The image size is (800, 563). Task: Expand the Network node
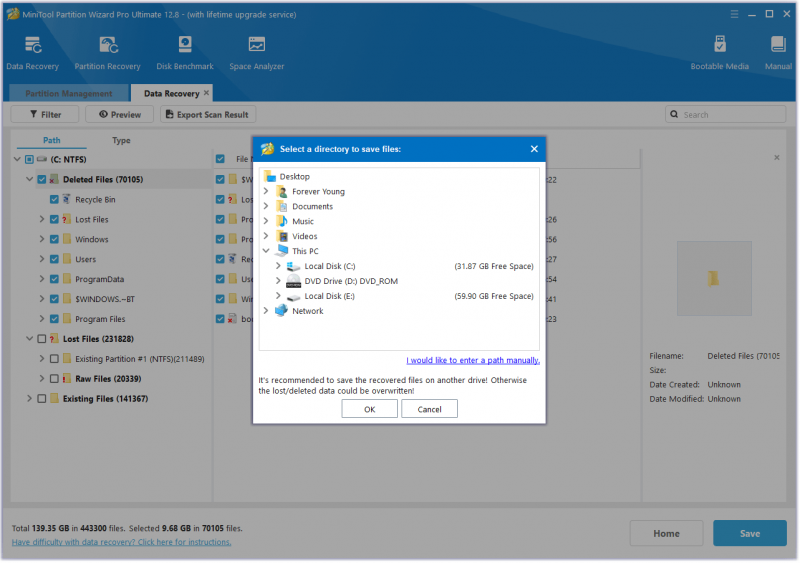click(266, 311)
